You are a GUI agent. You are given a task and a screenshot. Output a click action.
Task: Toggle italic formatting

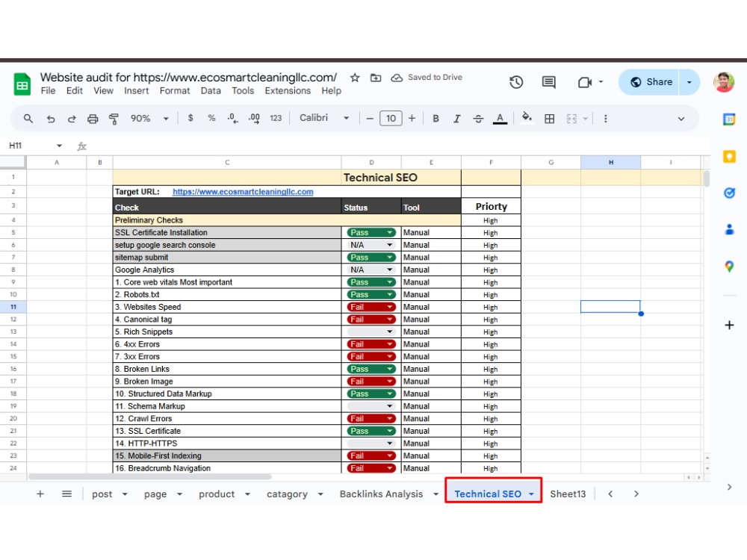[x=456, y=119]
